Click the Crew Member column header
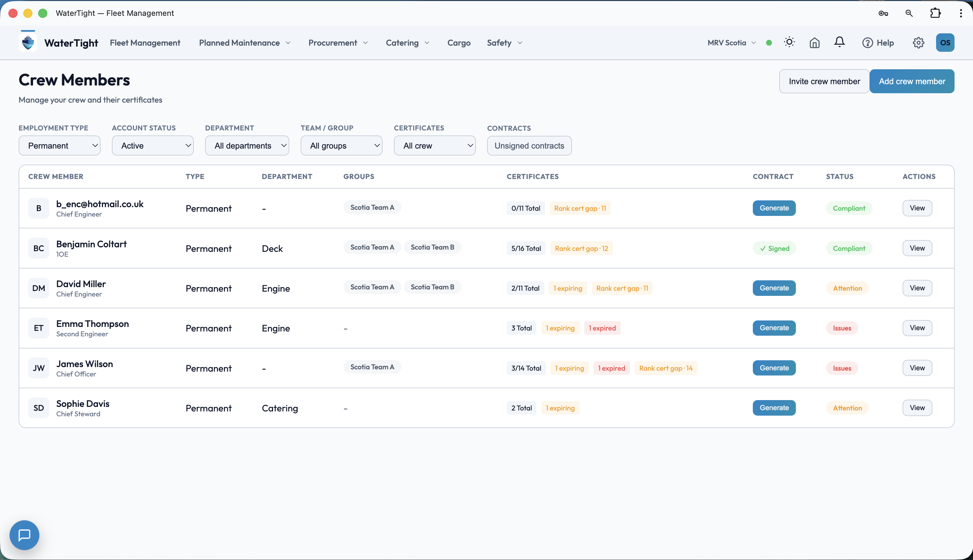The width and height of the screenshot is (973, 560). [56, 176]
